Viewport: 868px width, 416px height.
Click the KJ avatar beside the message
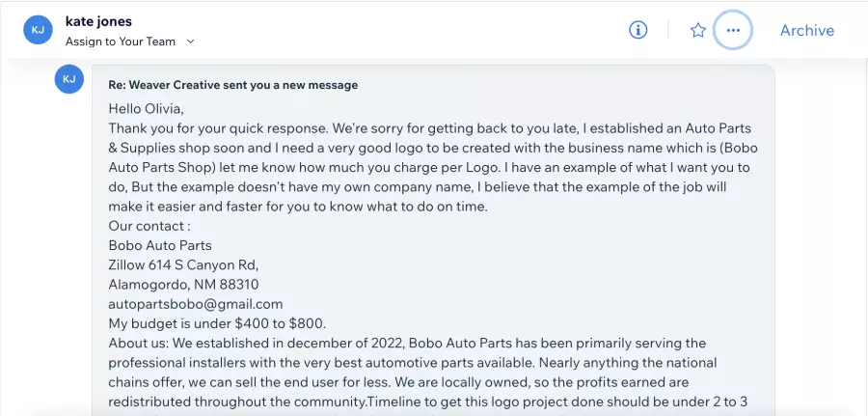click(x=69, y=79)
